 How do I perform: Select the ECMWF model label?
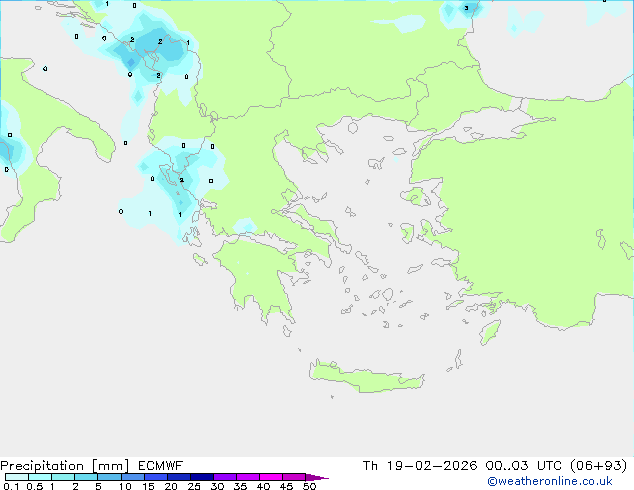click(161, 466)
